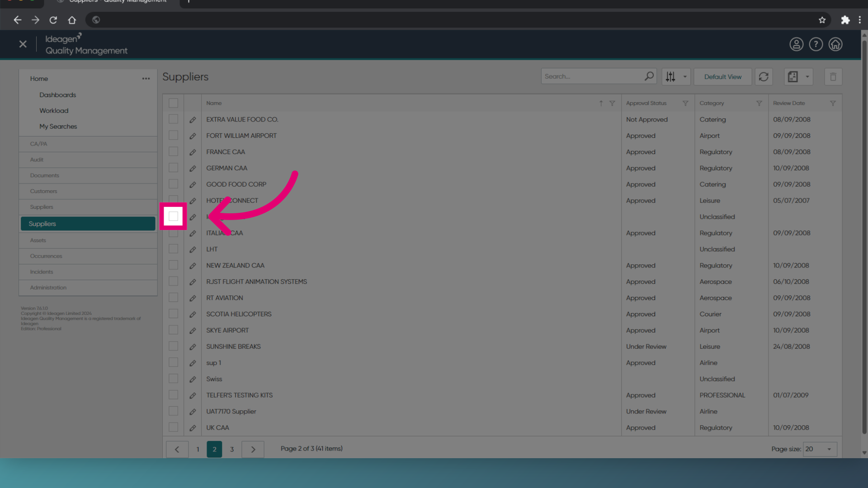Edit the LHT supplier record

193,249
